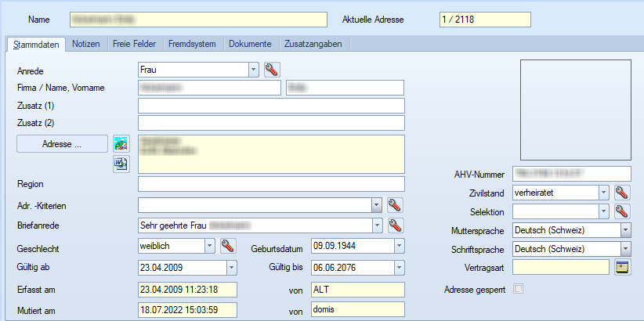Screen dimensions: 644x321
Task: Click the Mutiert am field 18.07.2022 15:03:59
Action: [188, 309]
